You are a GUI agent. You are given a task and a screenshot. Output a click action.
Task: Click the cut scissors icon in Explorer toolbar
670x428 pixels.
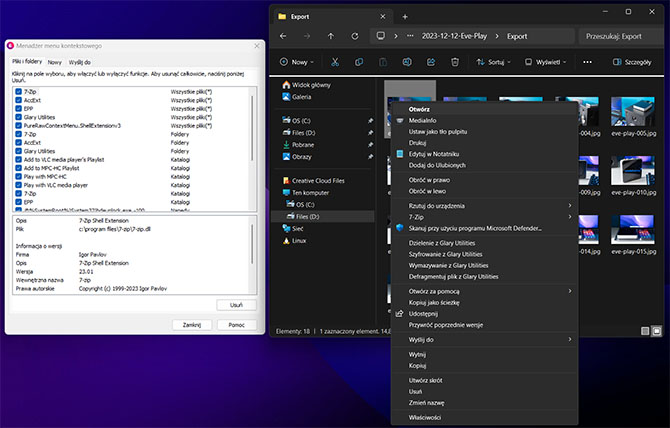pos(335,62)
